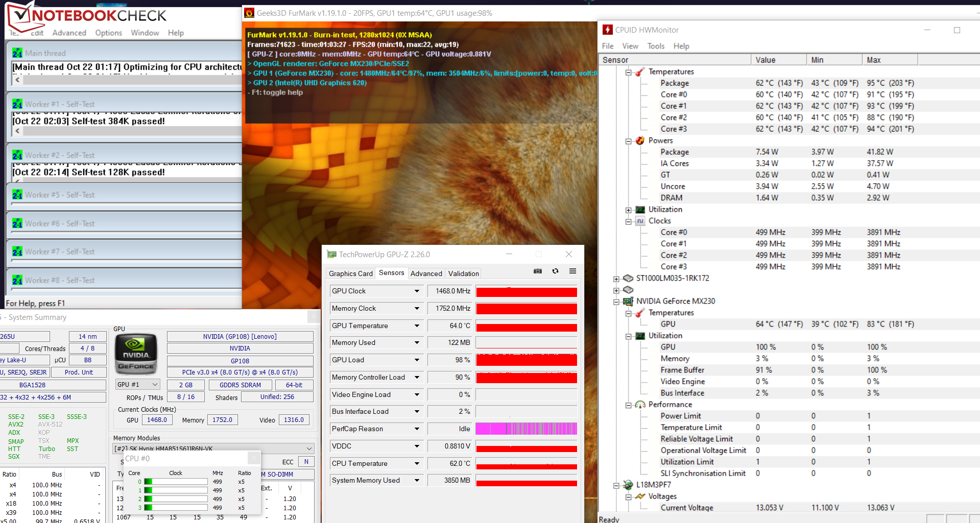980x523 pixels.
Task: Collapse the Powers tree node
Action: pyautogui.click(x=628, y=141)
